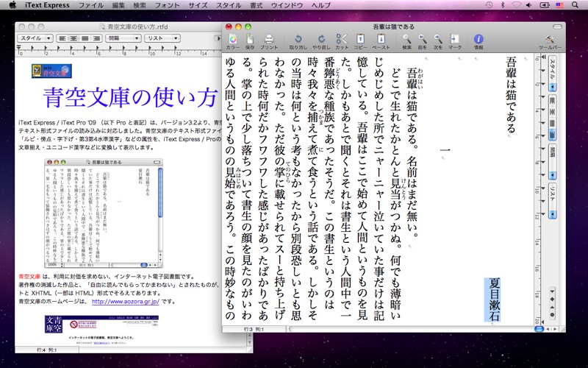Open the リスト dropdown in the rtfd window

coord(162,38)
